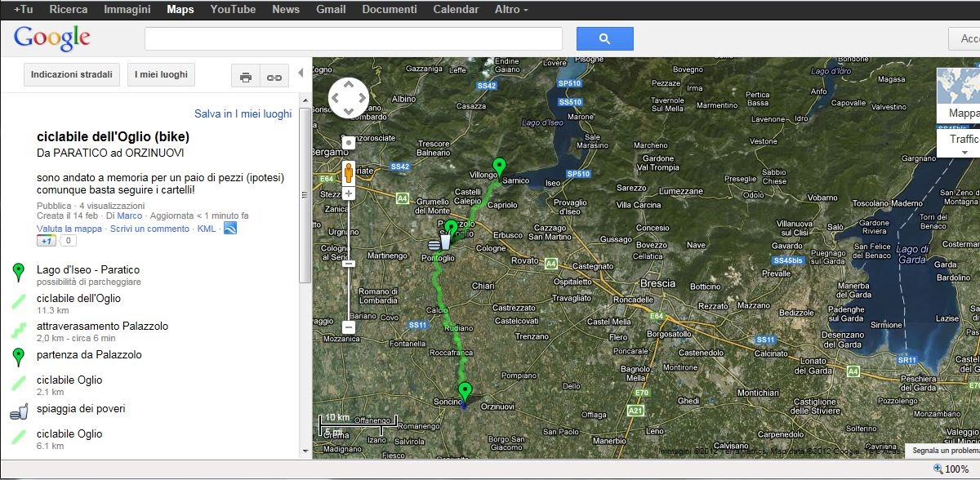The image size is (980, 480).
Task: Click the attraverasamento Palazzolo entry
Action: (102, 326)
